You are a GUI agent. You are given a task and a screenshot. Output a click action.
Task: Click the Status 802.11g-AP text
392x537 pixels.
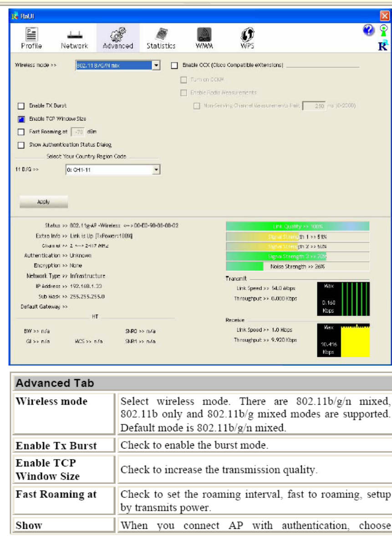112,225
